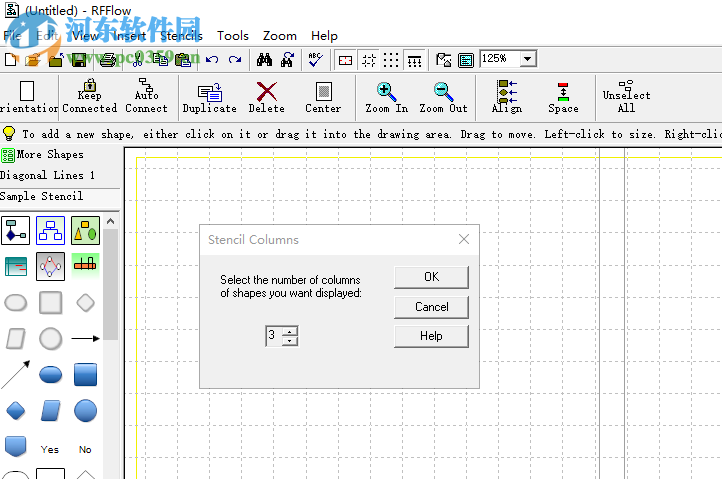Viewport: 722px width, 479px height.
Task: Run the ABC spell check
Action: (x=315, y=59)
